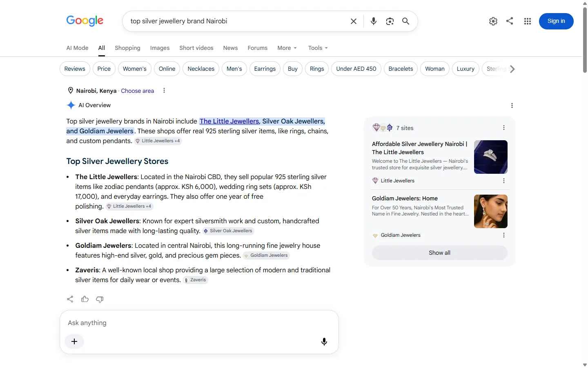
Task: Click the AI Overview sparkle icon
Action: 71,105
